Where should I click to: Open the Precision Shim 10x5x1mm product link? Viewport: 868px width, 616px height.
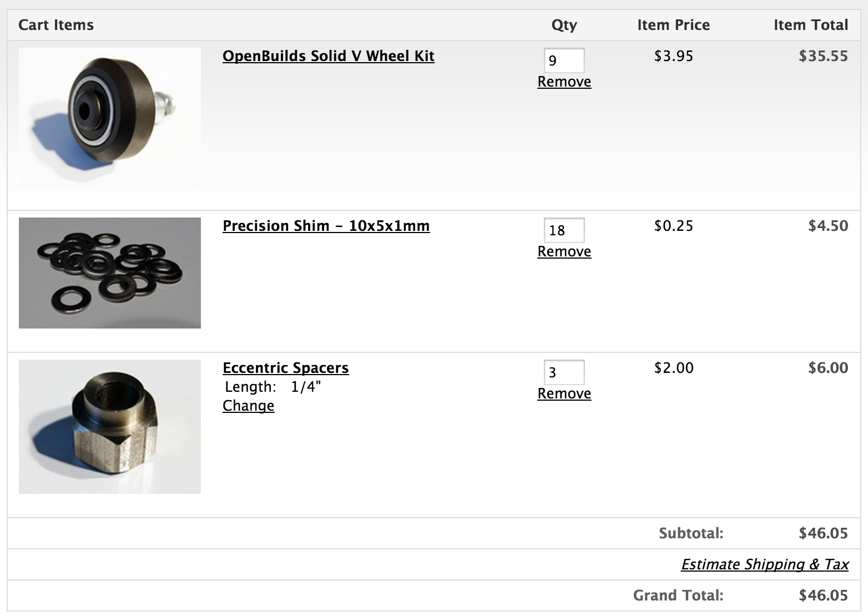coord(326,226)
